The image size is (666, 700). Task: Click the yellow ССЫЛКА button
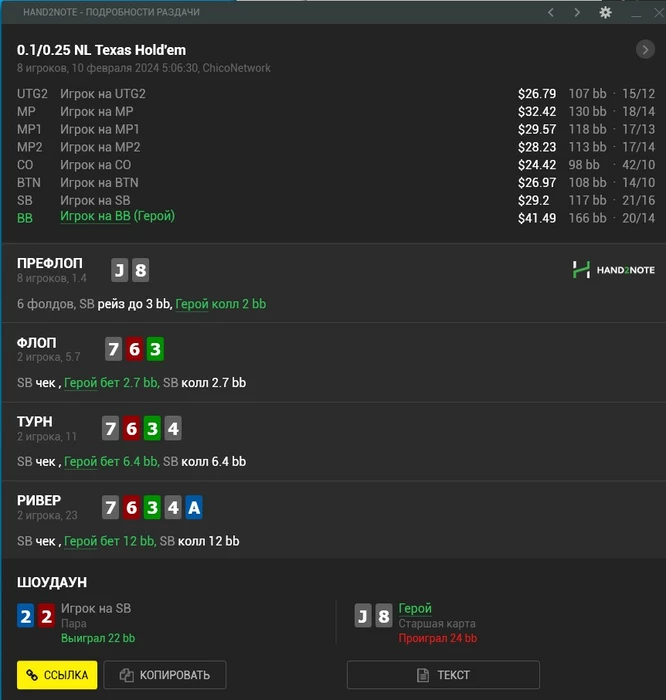click(x=57, y=675)
